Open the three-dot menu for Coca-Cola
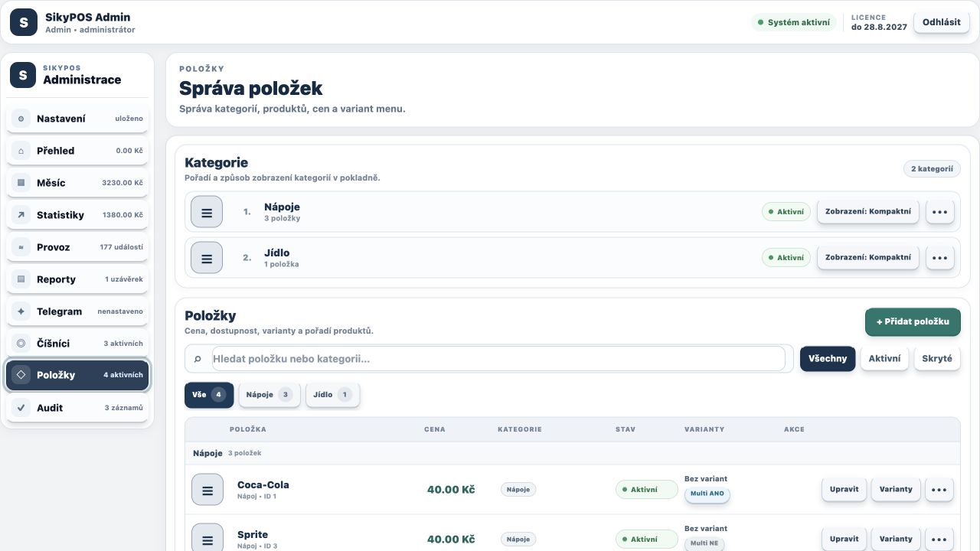 click(939, 490)
